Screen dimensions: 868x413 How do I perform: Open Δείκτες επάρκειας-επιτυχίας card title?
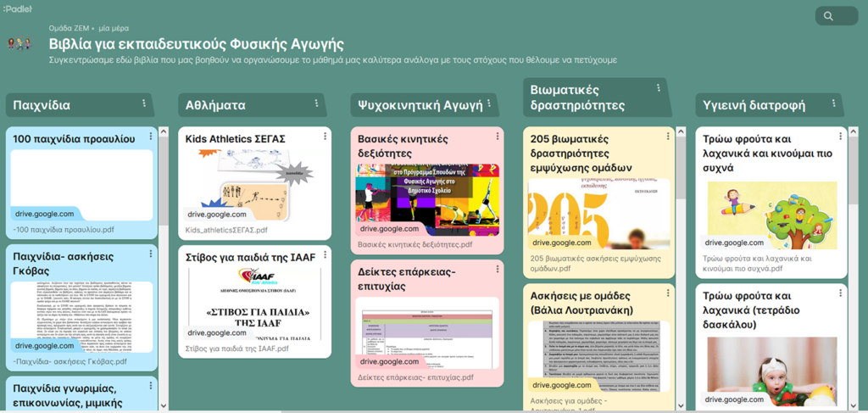(x=407, y=279)
